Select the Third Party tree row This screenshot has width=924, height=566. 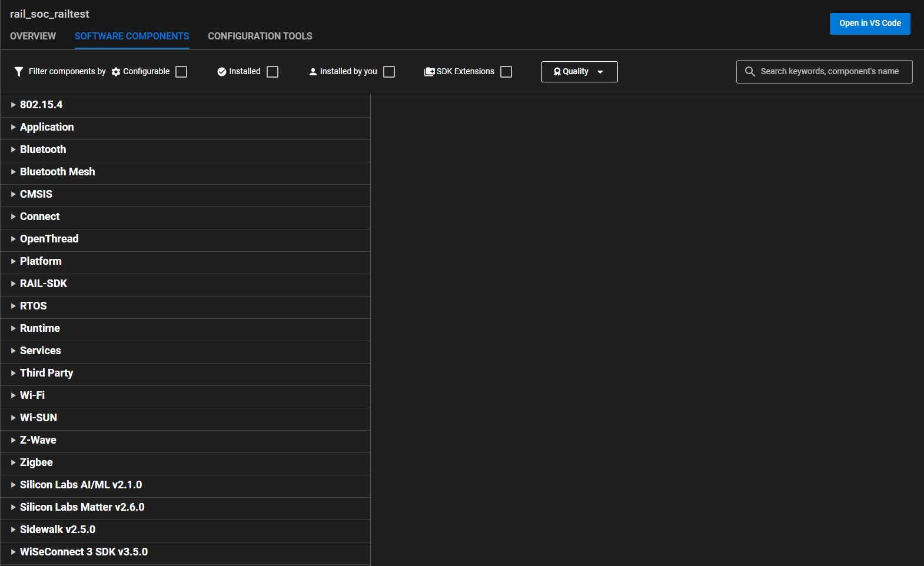(x=185, y=373)
